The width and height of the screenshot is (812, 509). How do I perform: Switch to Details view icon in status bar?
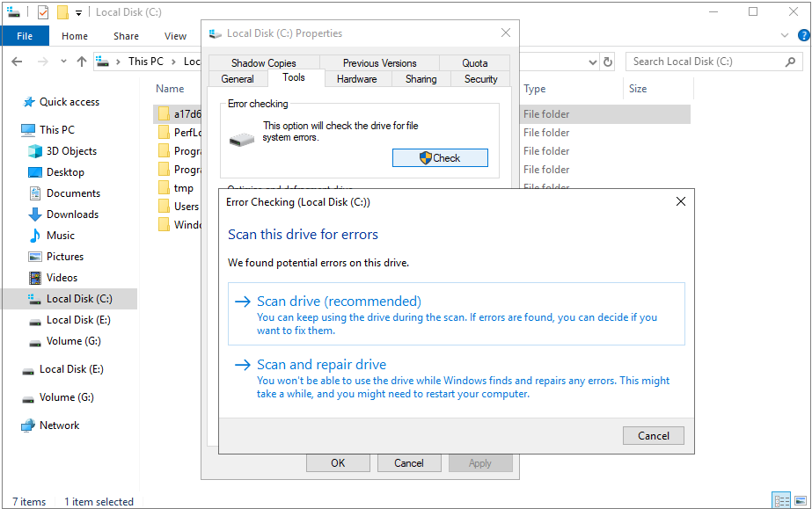pos(781,501)
